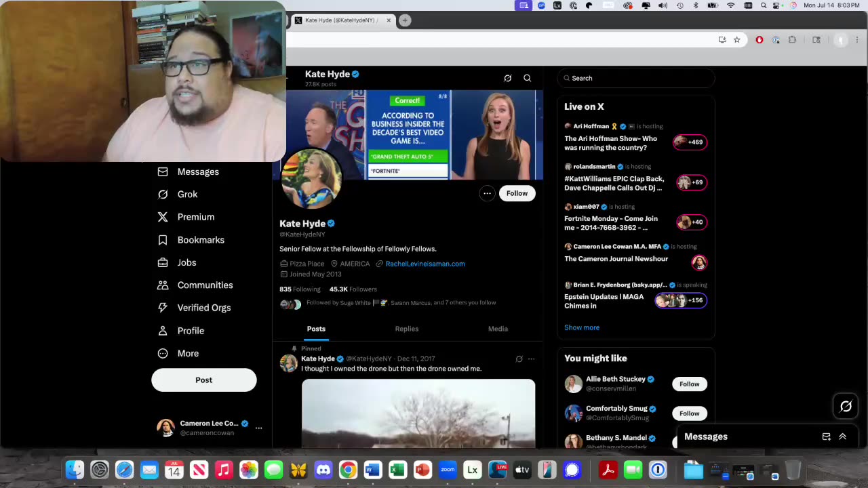The width and height of the screenshot is (868, 488).
Task: Open the Chrome Extensions puzzle icon
Action: 792,40
